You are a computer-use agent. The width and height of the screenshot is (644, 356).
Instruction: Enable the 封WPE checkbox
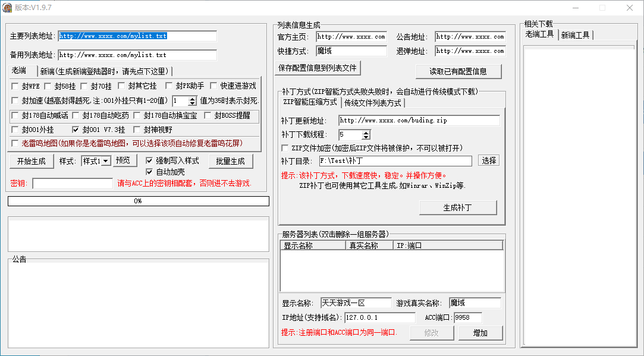pyautogui.click(x=15, y=86)
